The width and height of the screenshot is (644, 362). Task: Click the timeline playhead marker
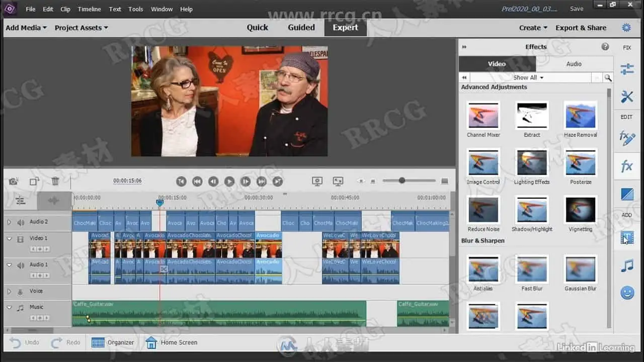159,203
